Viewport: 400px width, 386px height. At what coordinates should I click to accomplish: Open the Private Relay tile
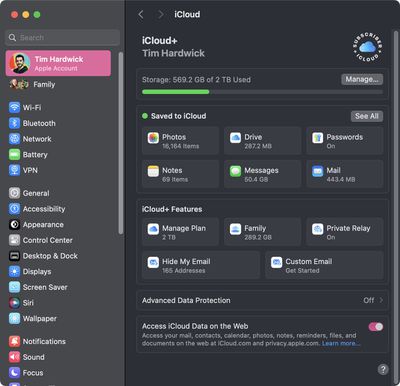click(345, 232)
